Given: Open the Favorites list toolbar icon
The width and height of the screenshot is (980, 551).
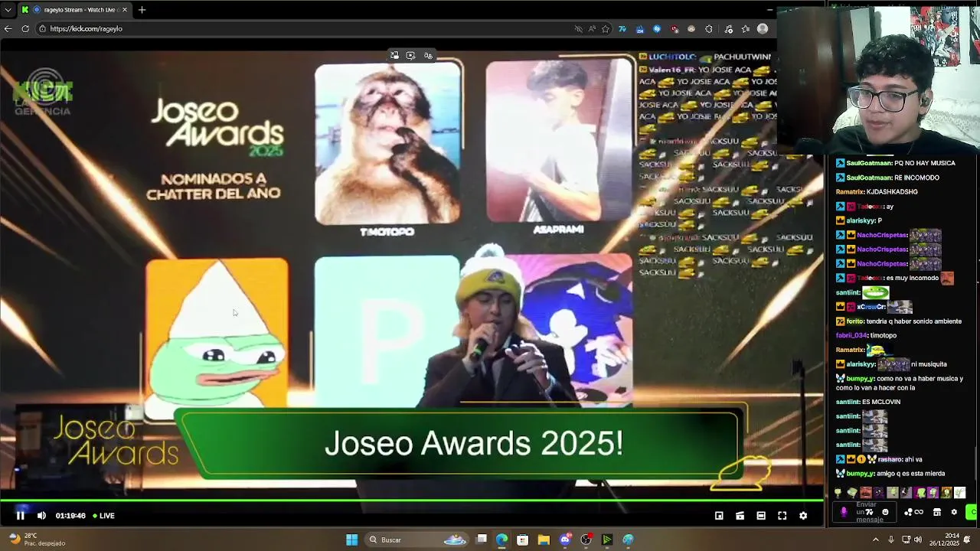Looking at the screenshot, I should (x=745, y=29).
